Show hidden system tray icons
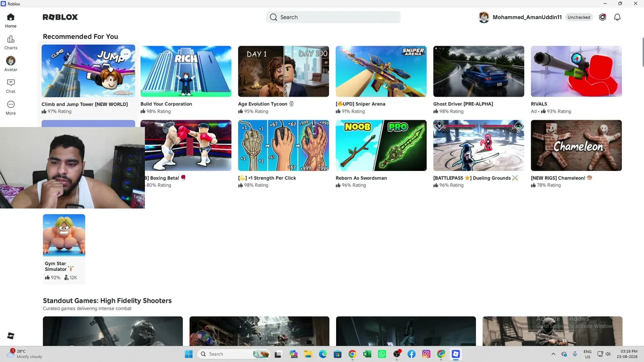The width and height of the screenshot is (644, 362). click(x=553, y=354)
